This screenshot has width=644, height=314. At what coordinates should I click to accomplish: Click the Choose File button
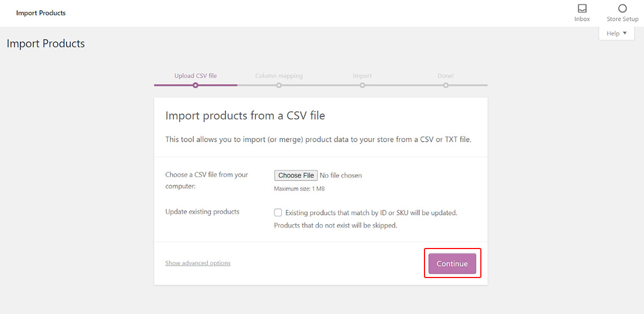click(x=296, y=176)
